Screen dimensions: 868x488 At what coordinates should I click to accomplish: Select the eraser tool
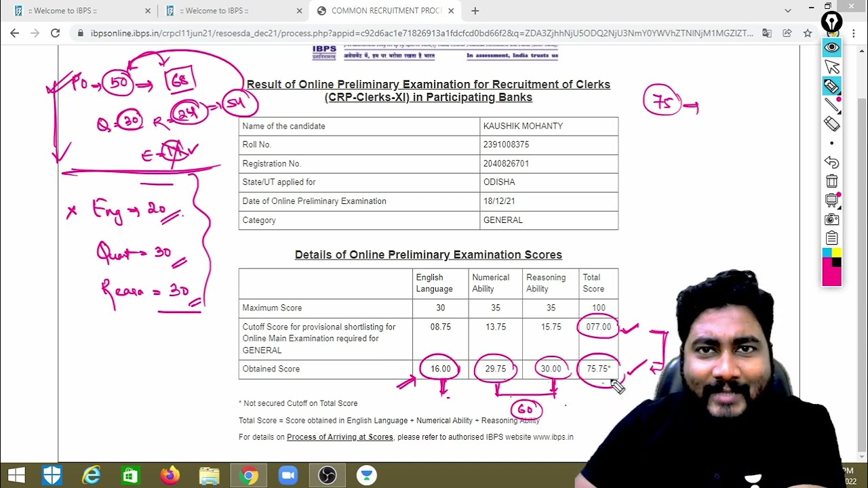point(831,124)
